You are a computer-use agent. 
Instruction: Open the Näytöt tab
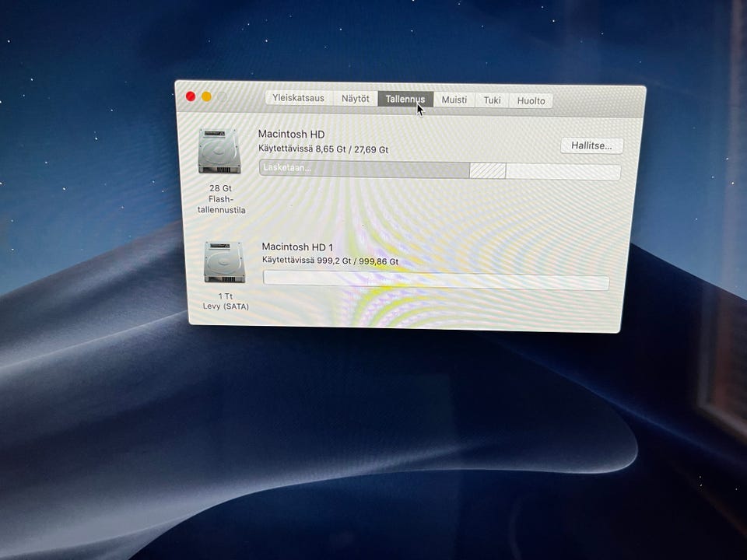click(x=356, y=99)
